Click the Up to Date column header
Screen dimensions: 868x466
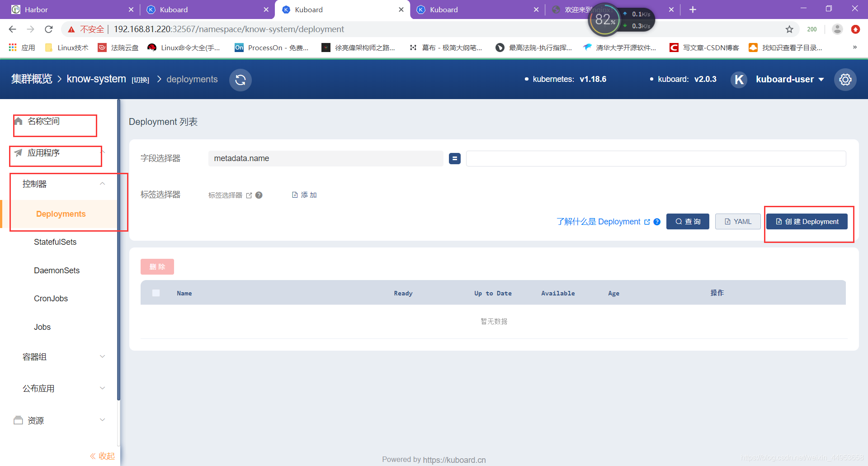pyautogui.click(x=493, y=293)
